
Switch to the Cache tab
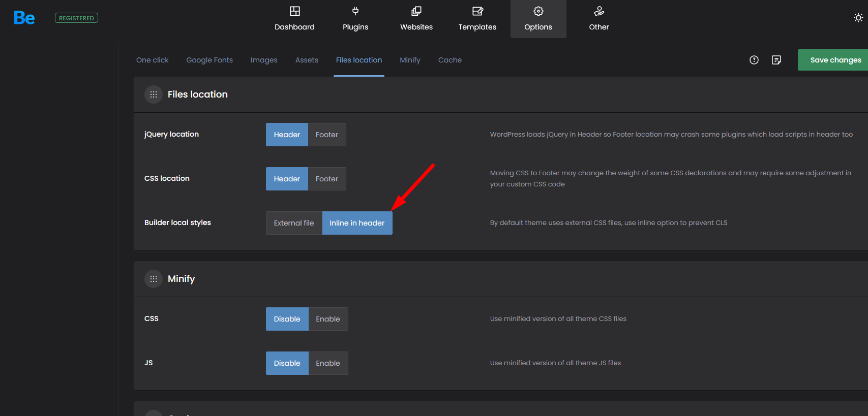(x=450, y=60)
